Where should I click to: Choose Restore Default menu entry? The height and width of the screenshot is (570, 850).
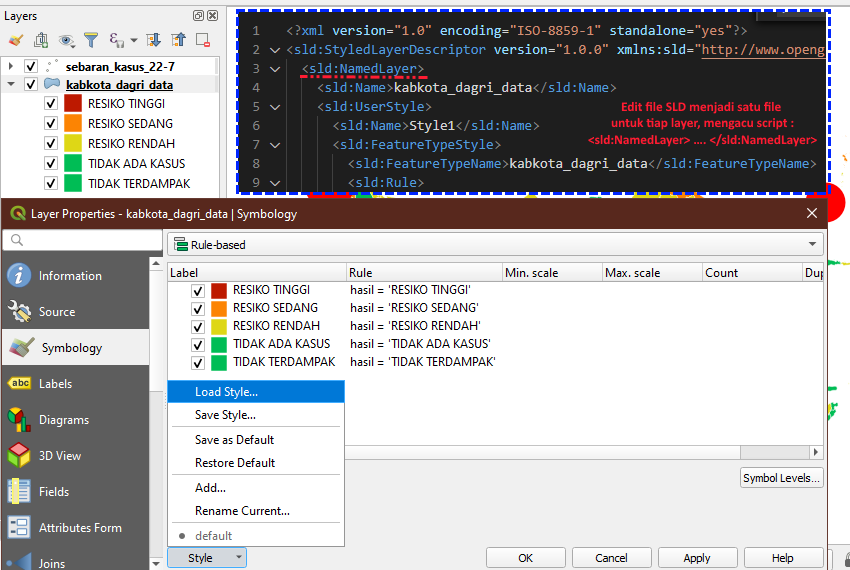pyautogui.click(x=256, y=463)
